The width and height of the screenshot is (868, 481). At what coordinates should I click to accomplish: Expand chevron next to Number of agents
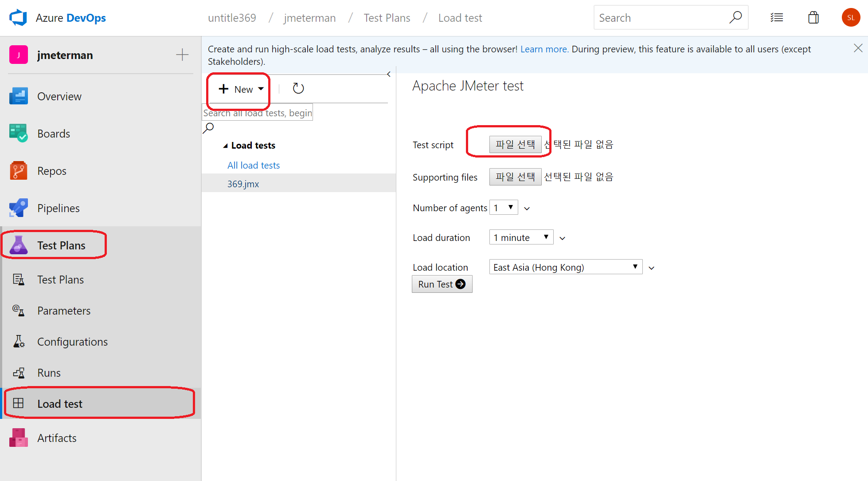coord(527,209)
